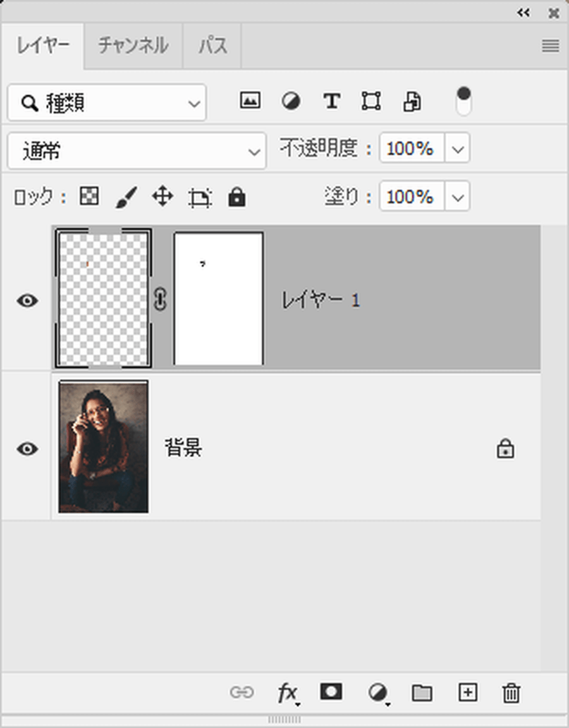
Task: Click the 塗り fill value field
Action: coord(411,197)
